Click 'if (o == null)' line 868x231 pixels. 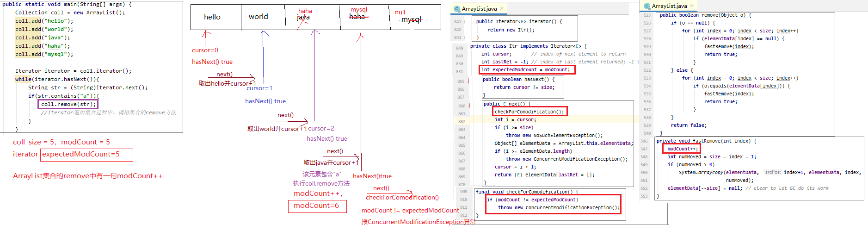point(693,23)
